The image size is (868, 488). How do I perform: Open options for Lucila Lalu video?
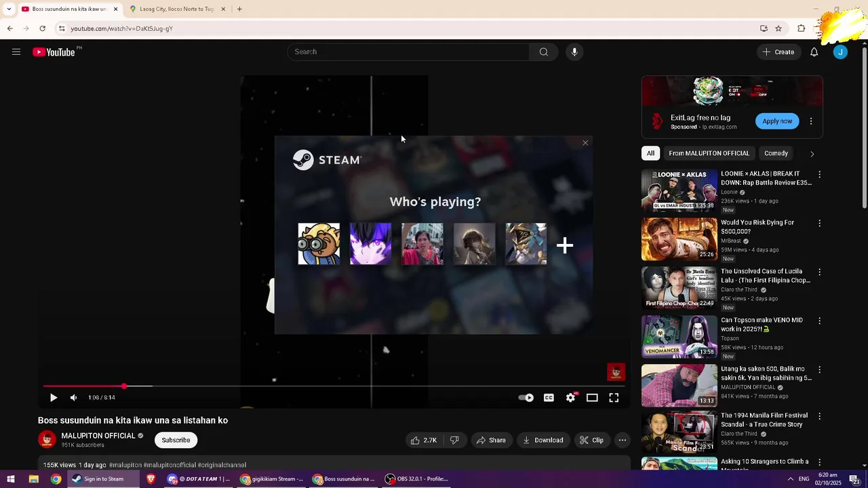819,272
